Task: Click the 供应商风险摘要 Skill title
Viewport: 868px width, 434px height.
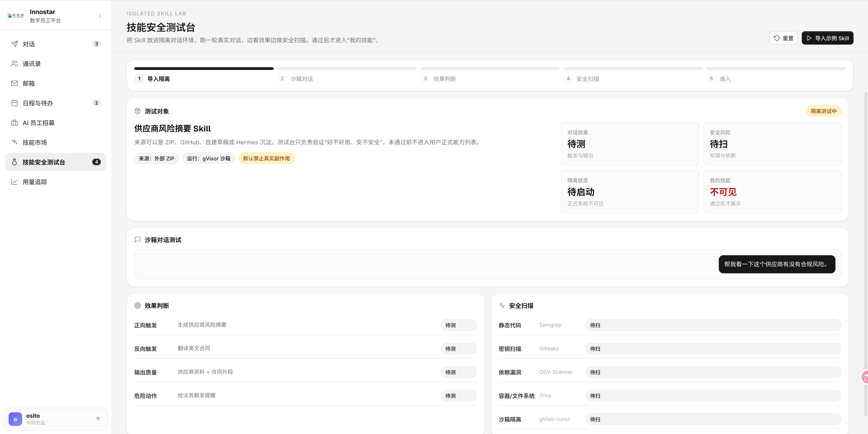Action: pos(172,129)
